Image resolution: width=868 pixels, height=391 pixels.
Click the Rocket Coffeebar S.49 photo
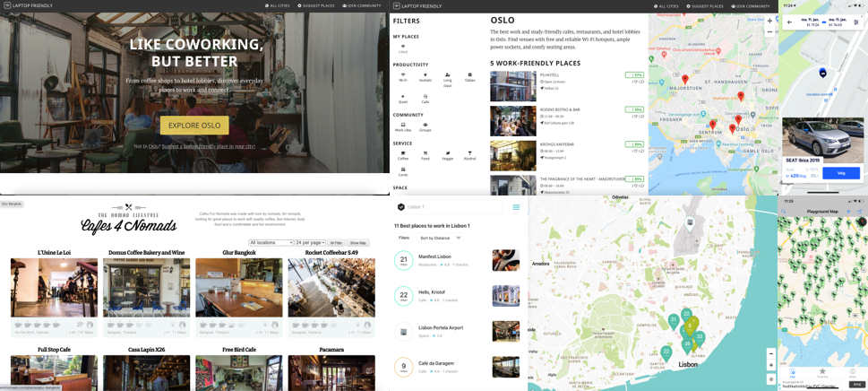pyautogui.click(x=331, y=288)
